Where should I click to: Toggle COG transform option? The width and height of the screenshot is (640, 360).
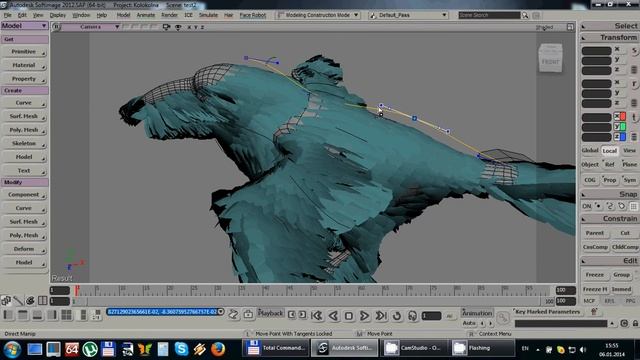click(x=590, y=180)
